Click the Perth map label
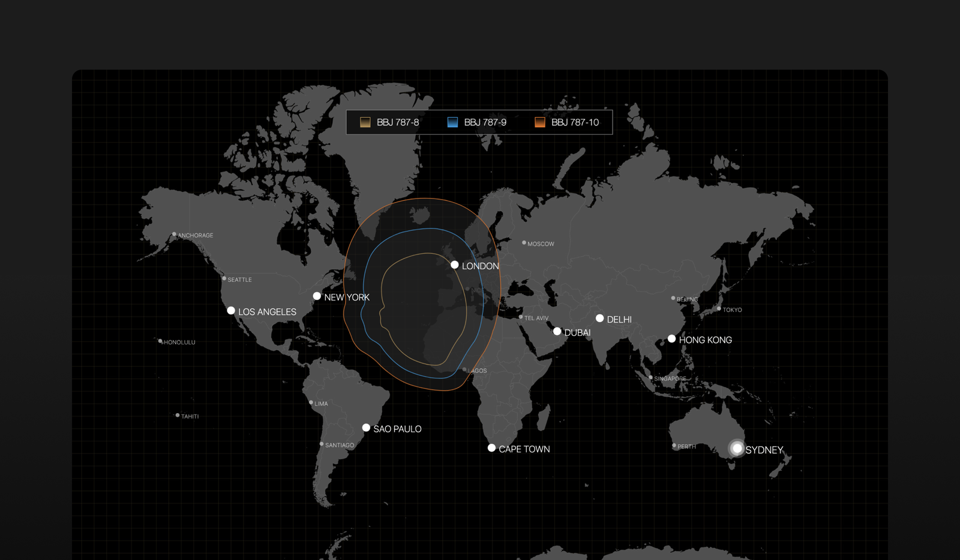The image size is (960, 560). point(687,447)
